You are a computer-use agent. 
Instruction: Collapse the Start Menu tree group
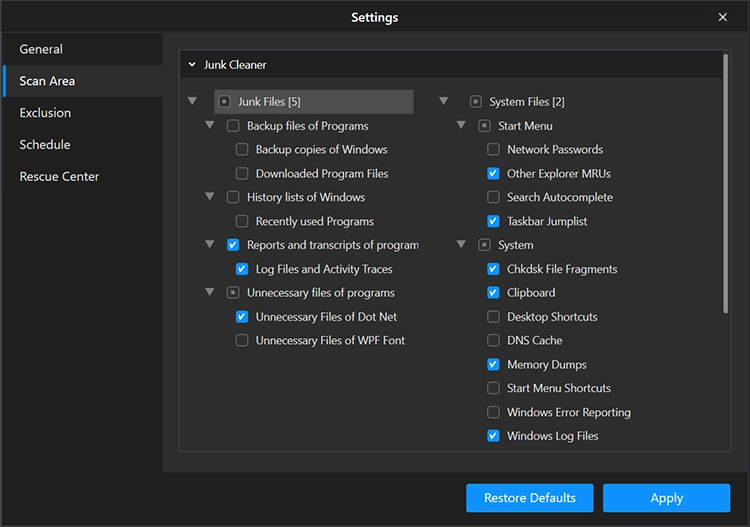[460, 126]
